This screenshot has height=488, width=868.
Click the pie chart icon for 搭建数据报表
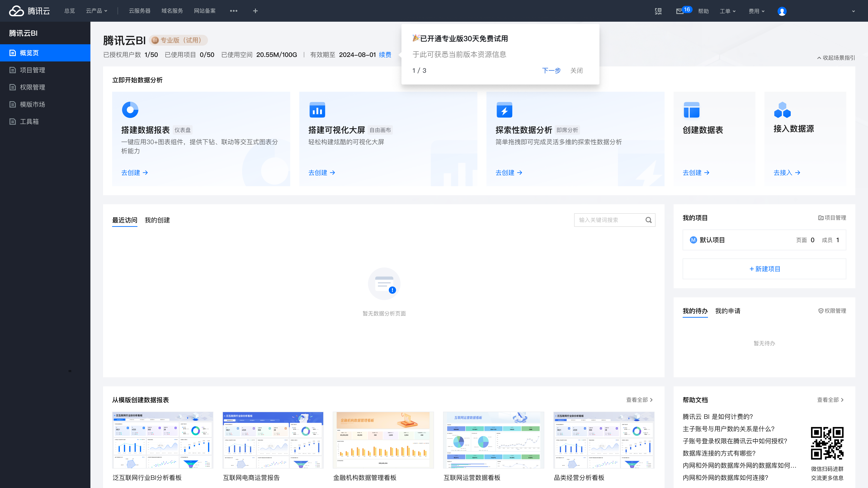click(130, 110)
